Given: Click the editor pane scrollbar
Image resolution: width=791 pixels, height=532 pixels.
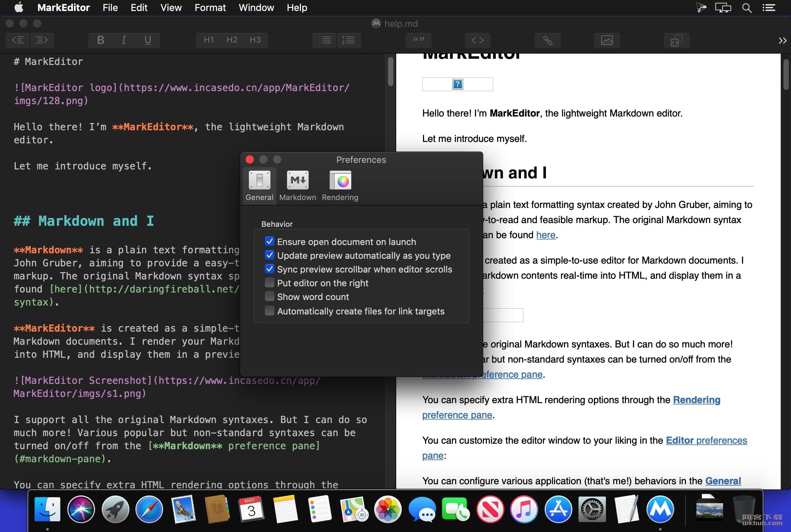Looking at the screenshot, I should coord(390,72).
